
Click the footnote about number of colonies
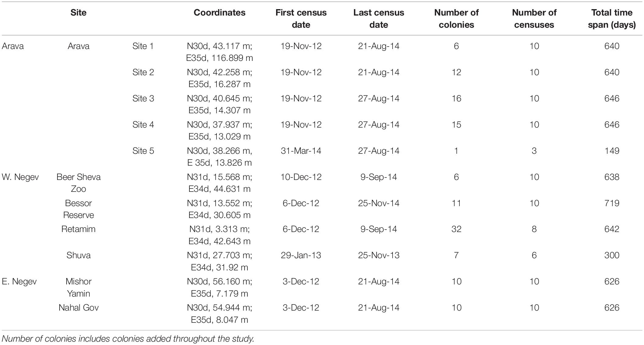tap(128, 339)
